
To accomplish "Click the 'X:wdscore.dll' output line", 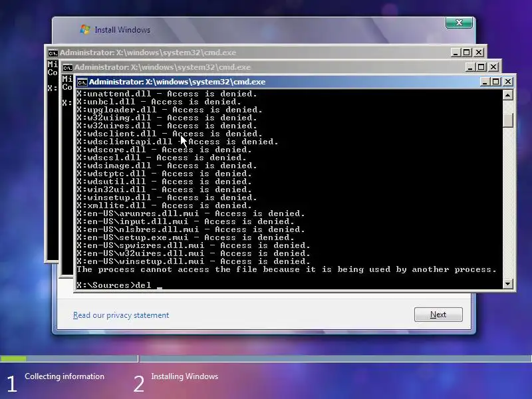I will [x=164, y=150].
